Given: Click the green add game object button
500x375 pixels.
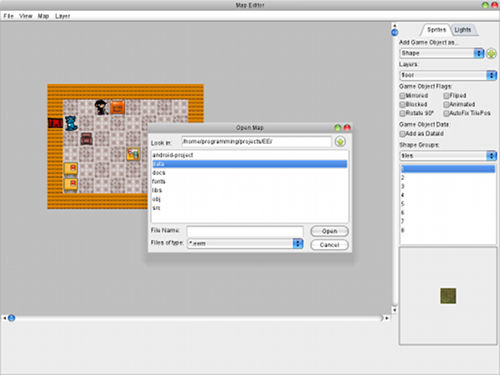Looking at the screenshot, I should pyautogui.click(x=491, y=53).
